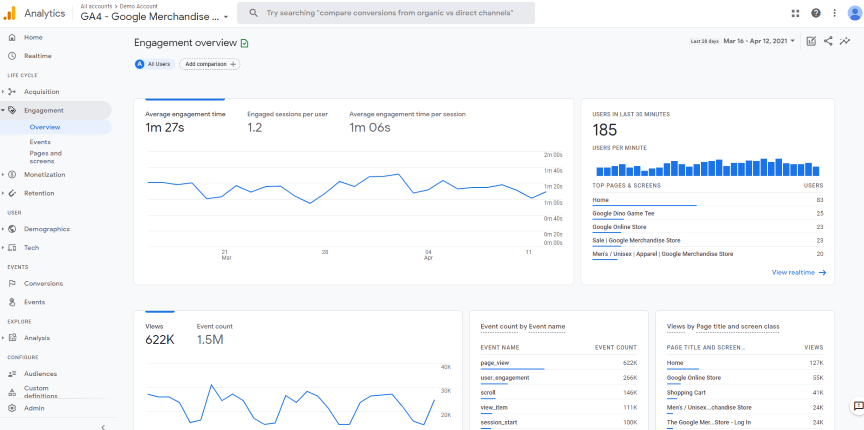Open the Google apps grid icon

[x=795, y=13]
